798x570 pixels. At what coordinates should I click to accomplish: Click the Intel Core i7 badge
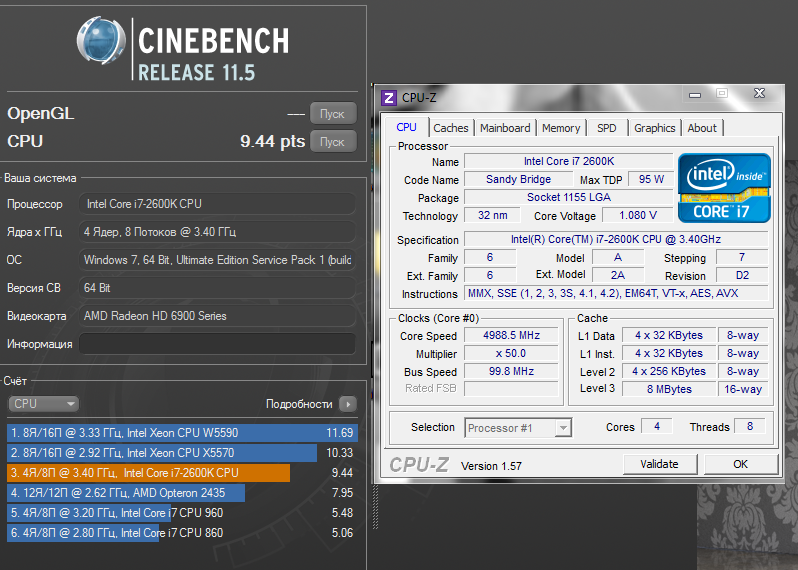tap(724, 187)
